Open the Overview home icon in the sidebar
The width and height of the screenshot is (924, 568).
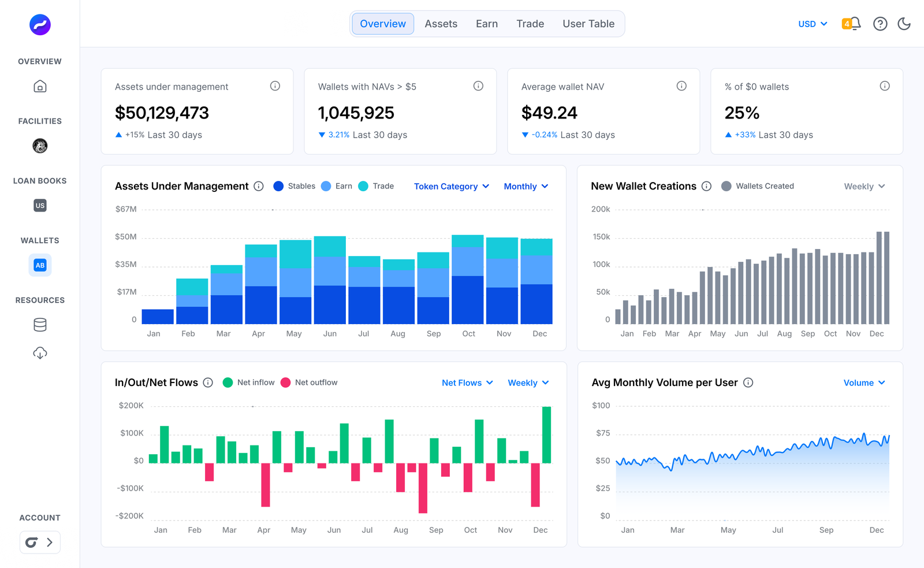pos(40,86)
